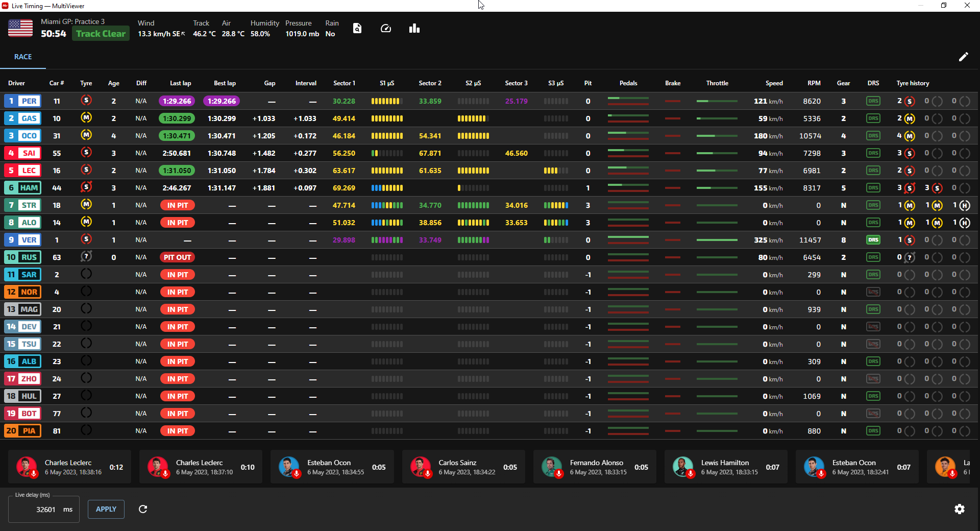Viewport: 980px width, 531px height.
Task: Select the RACE tab
Action: [x=23, y=57]
